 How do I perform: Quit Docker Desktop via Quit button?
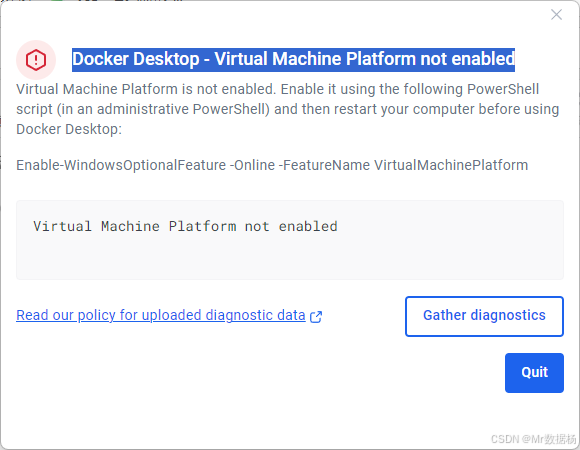tap(534, 373)
